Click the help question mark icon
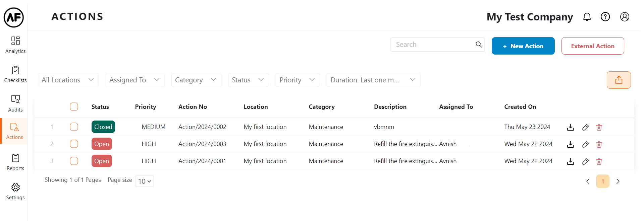This screenshot has width=644, height=221. tap(605, 17)
